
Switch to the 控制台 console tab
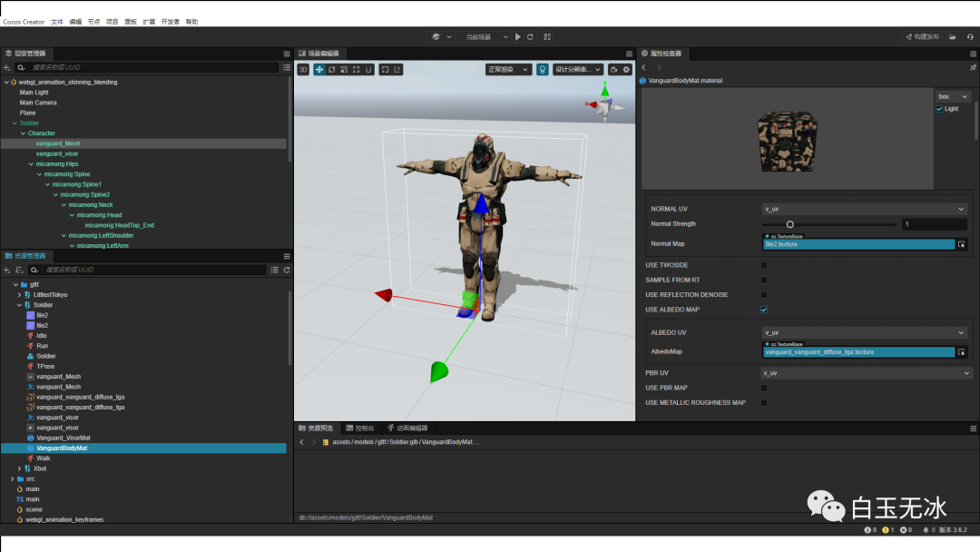pyautogui.click(x=359, y=428)
